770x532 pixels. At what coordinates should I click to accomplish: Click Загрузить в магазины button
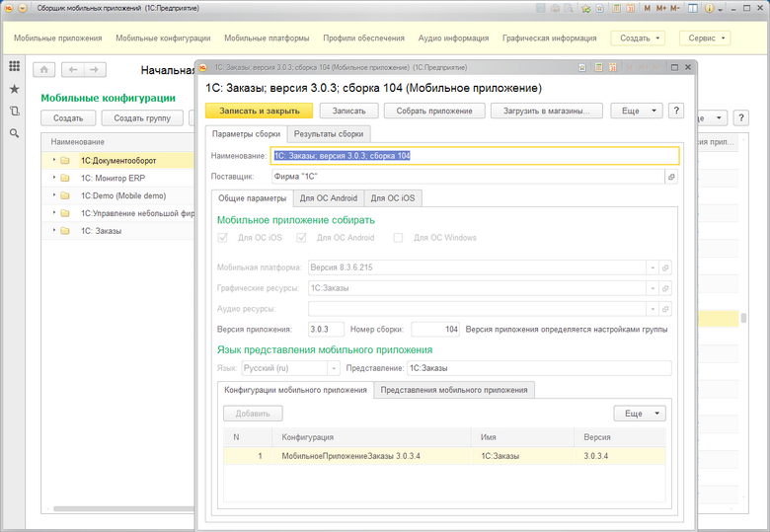tap(547, 111)
